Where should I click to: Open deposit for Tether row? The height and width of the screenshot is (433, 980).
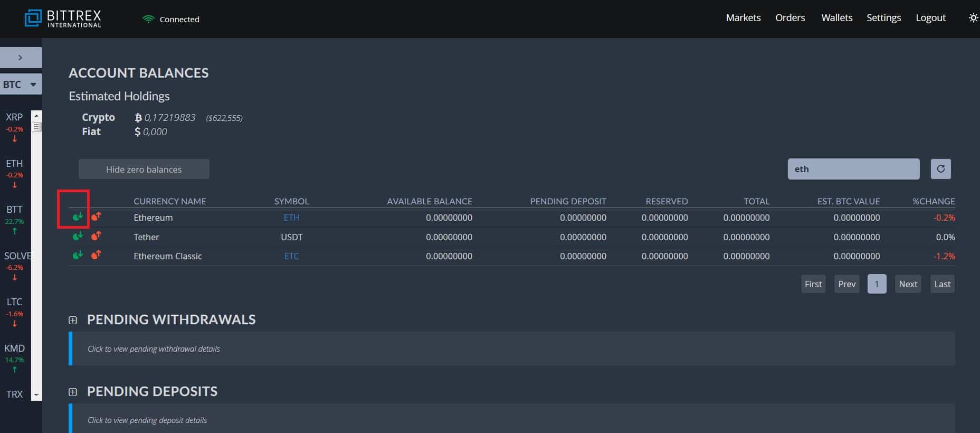point(78,236)
